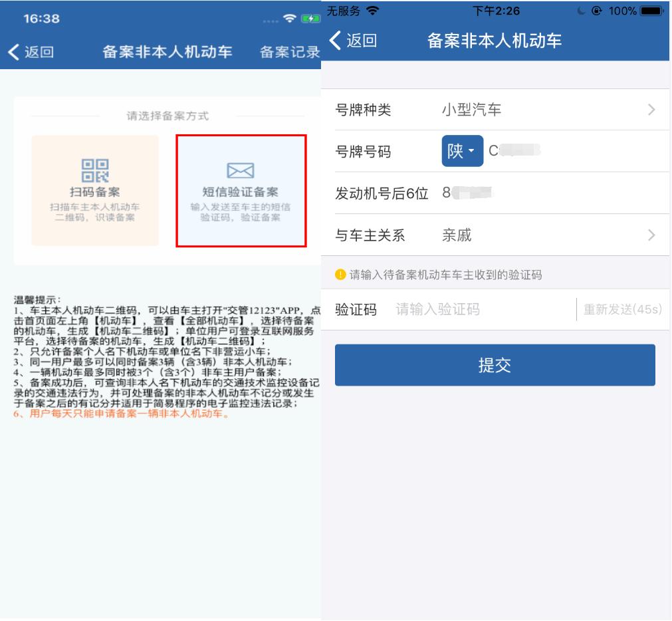The image size is (672, 621).
Task: Open the 号牌种类 vehicle type selector
Action: (495, 109)
